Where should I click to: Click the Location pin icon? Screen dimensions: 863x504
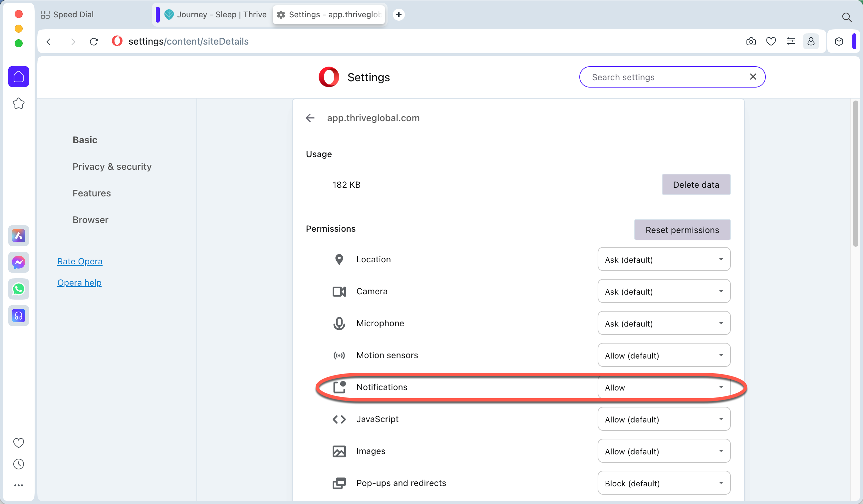(339, 260)
